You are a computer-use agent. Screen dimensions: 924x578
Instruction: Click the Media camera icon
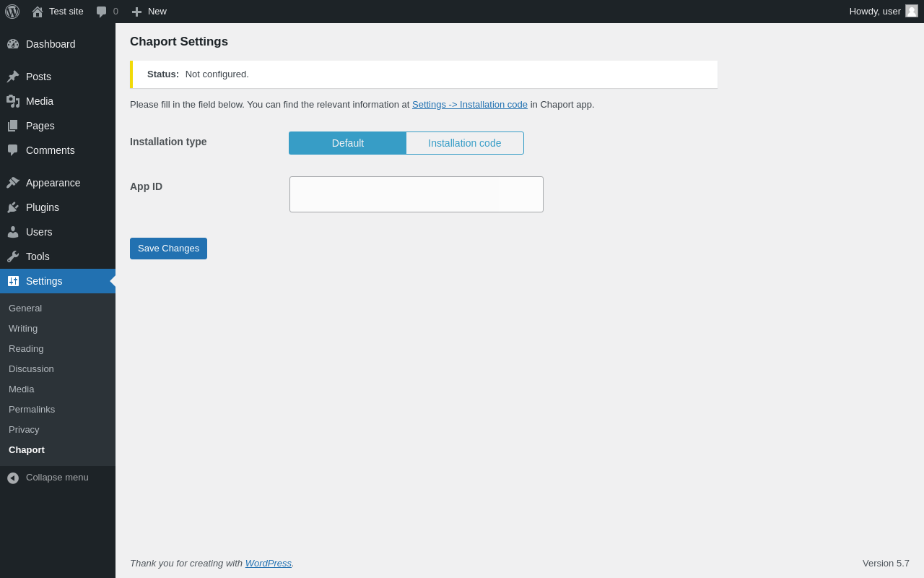click(13, 101)
